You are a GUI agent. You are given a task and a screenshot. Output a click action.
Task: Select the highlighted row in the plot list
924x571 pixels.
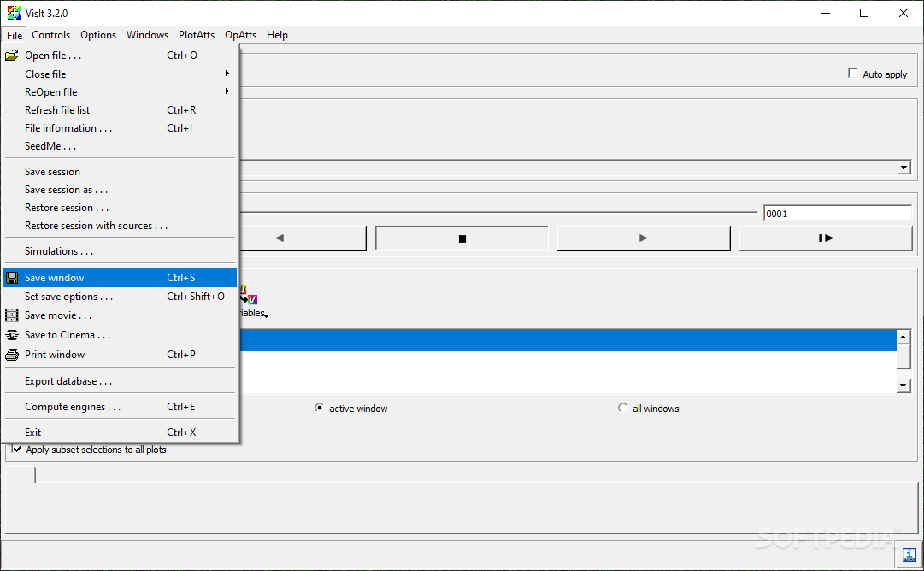coord(568,340)
